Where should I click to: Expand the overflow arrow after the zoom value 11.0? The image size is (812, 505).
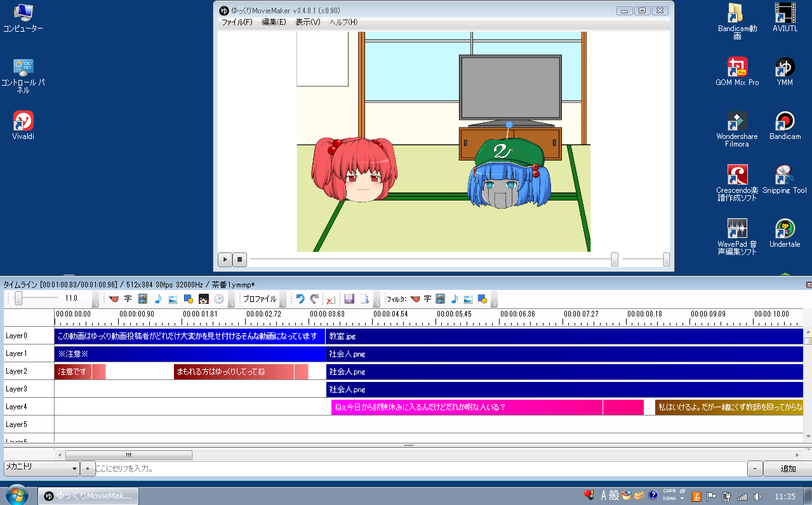click(95, 299)
